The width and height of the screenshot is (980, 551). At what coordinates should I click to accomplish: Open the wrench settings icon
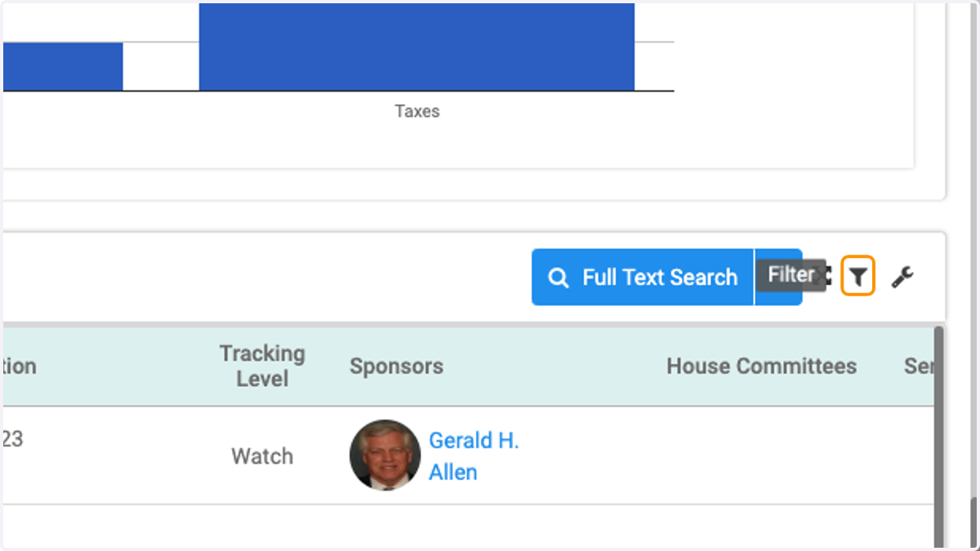(902, 278)
